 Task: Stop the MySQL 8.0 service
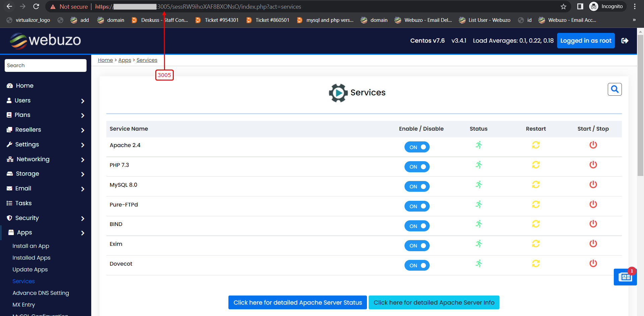coord(593,184)
